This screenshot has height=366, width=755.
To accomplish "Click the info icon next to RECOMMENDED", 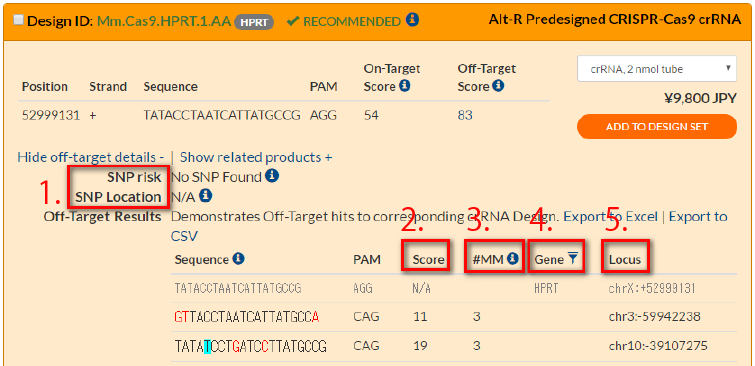I will 412,20.
